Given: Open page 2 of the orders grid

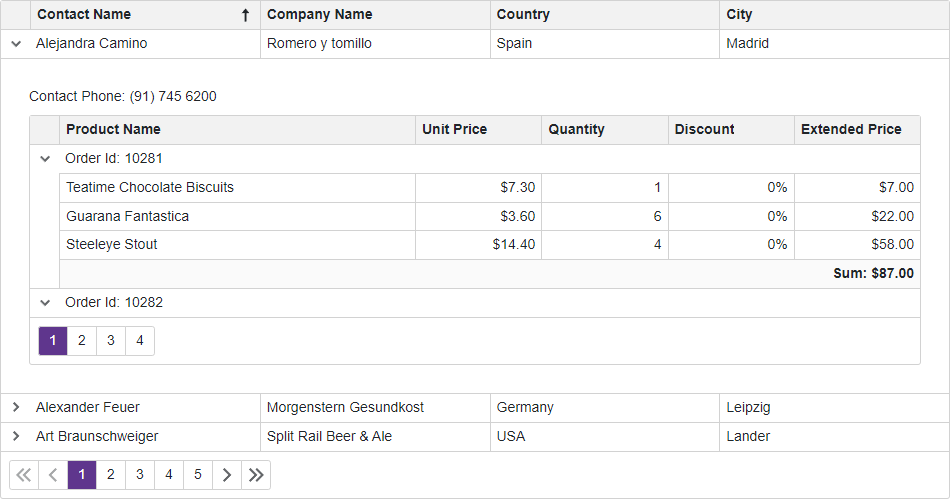Looking at the screenshot, I should point(82,341).
